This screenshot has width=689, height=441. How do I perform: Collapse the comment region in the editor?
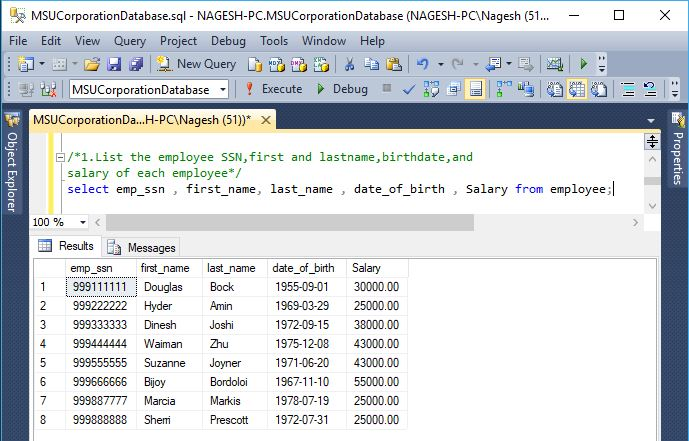(x=61, y=157)
